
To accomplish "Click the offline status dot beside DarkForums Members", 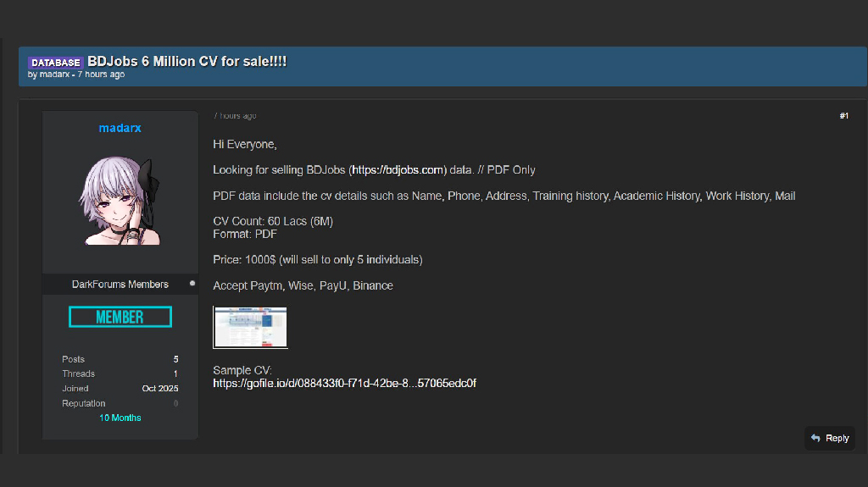I will pos(192,284).
